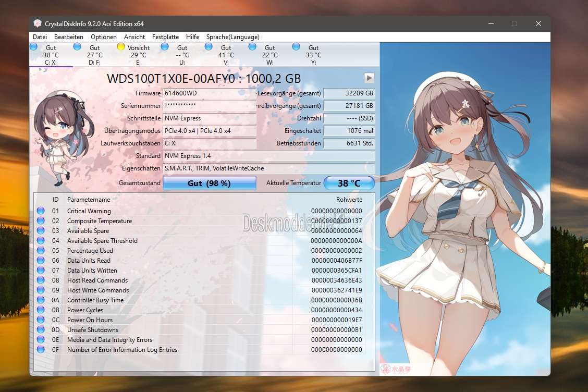
Task: Click the CrystalDiskInfo title bar app icon
Action: coord(37,23)
